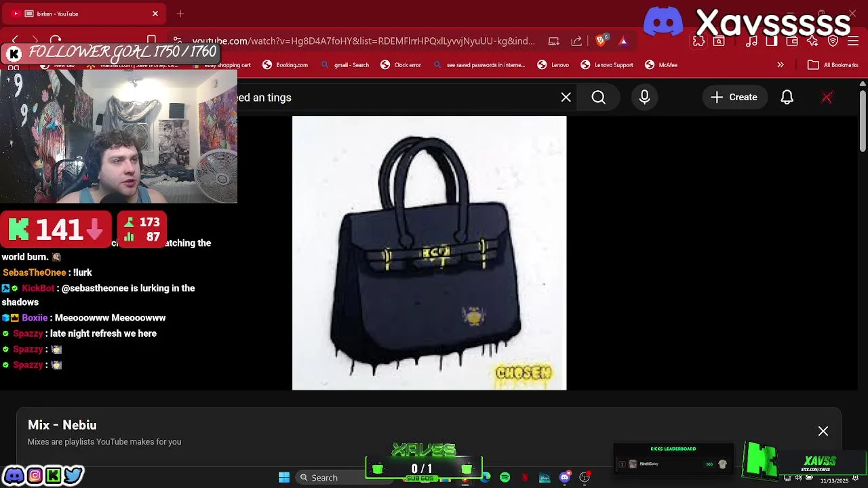The image size is (868, 488).
Task: Open the Lenovo bookmark
Action: (553, 65)
